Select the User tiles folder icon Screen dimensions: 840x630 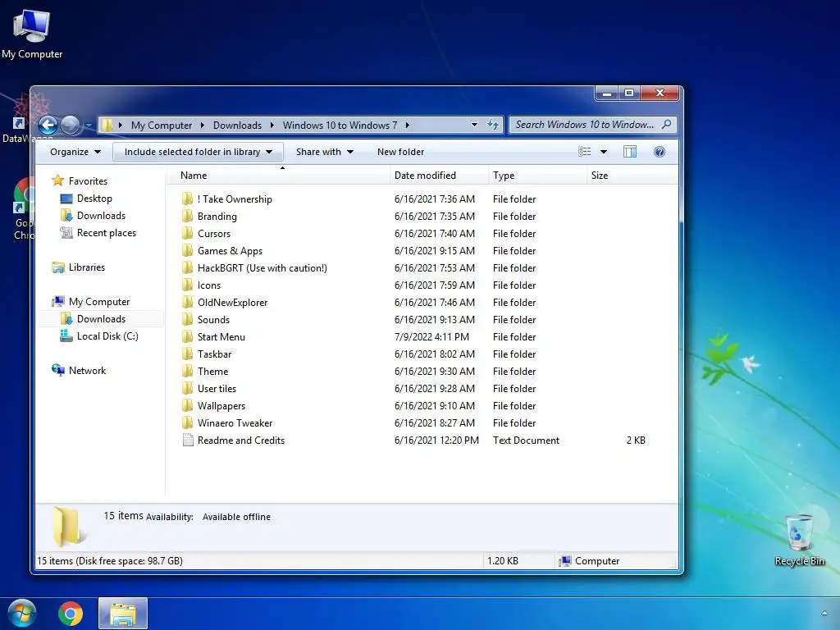pos(187,388)
